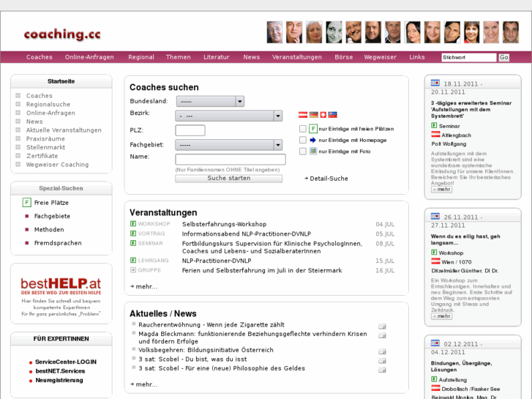Click mehr button in 'Wenn du es eilig hast' card

point(441,316)
